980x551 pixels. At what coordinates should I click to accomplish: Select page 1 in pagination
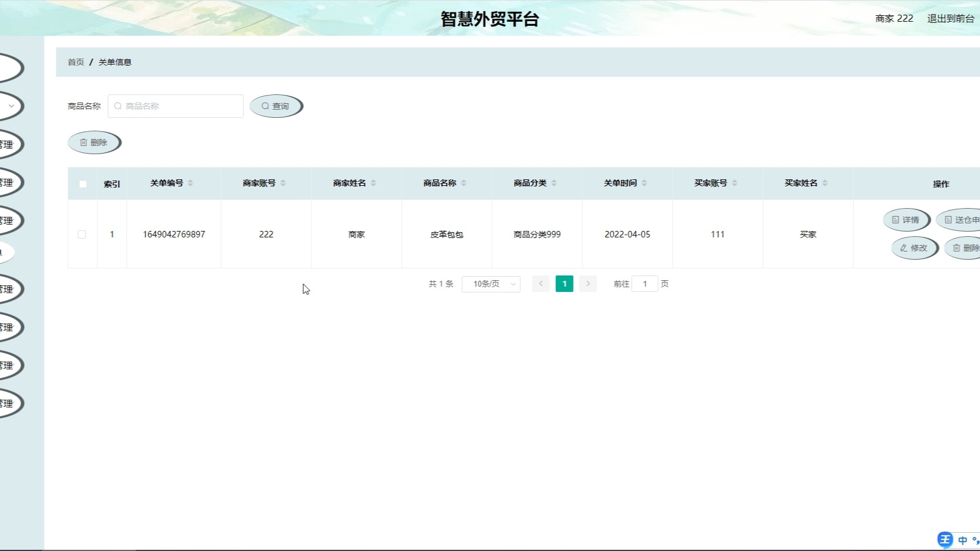pyautogui.click(x=564, y=284)
